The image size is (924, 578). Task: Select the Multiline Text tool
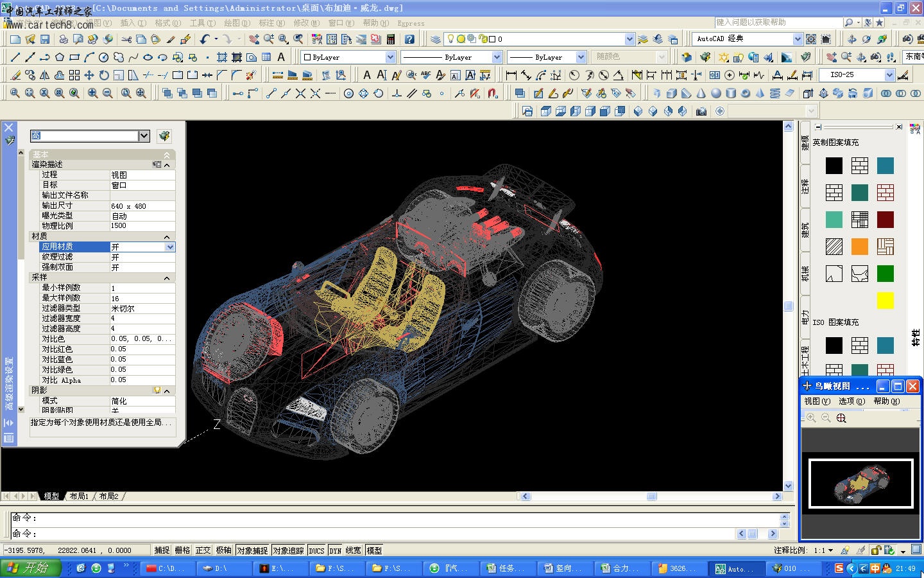pos(281,57)
